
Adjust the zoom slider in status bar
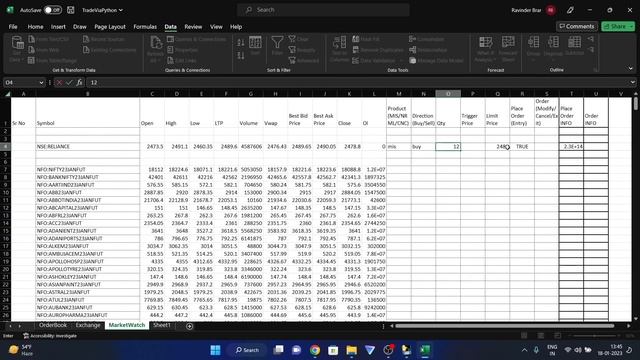click(595, 336)
